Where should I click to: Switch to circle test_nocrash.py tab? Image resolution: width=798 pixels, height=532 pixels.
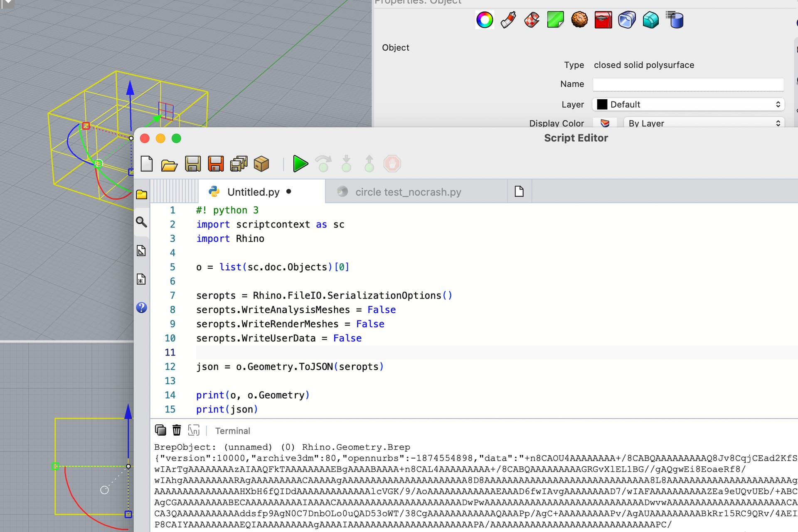tap(408, 192)
